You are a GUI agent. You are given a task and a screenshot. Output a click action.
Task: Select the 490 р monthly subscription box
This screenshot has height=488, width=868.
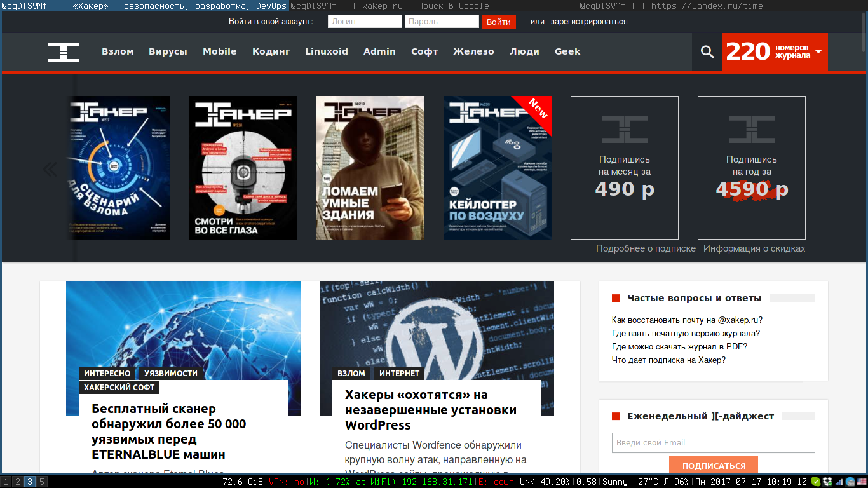[624, 168]
